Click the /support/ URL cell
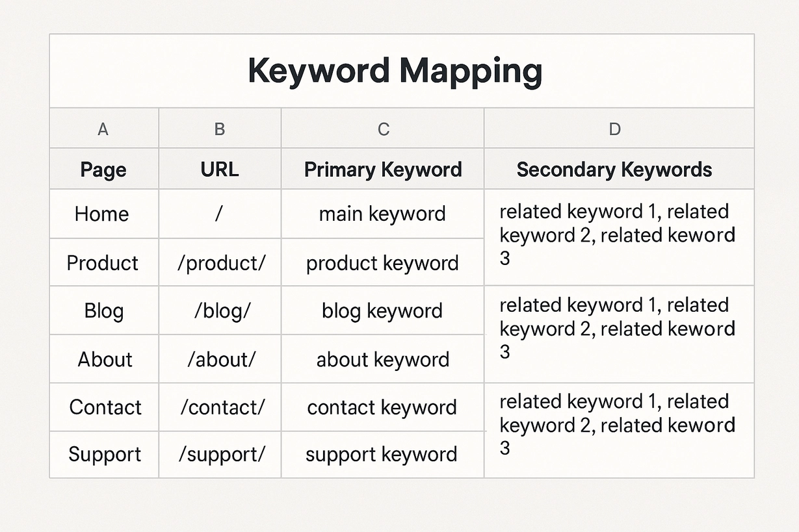799x532 pixels. point(219,455)
